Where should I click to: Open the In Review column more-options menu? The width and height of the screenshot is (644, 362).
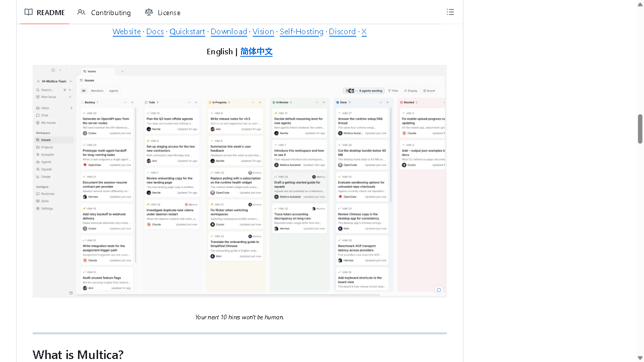click(317, 103)
